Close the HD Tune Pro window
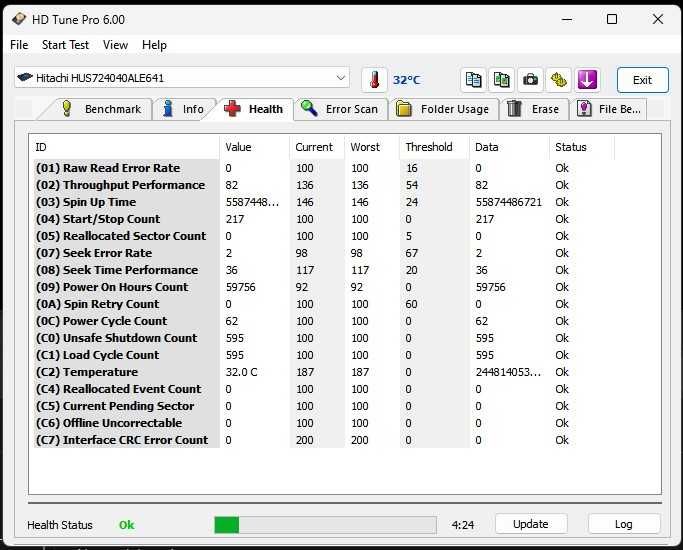 point(658,19)
